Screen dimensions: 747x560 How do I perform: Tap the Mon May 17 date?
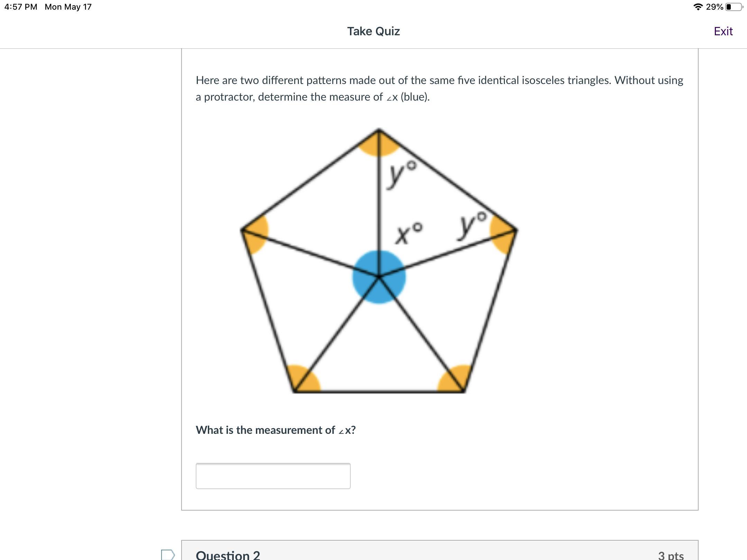pyautogui.click(x=68, y=7)
